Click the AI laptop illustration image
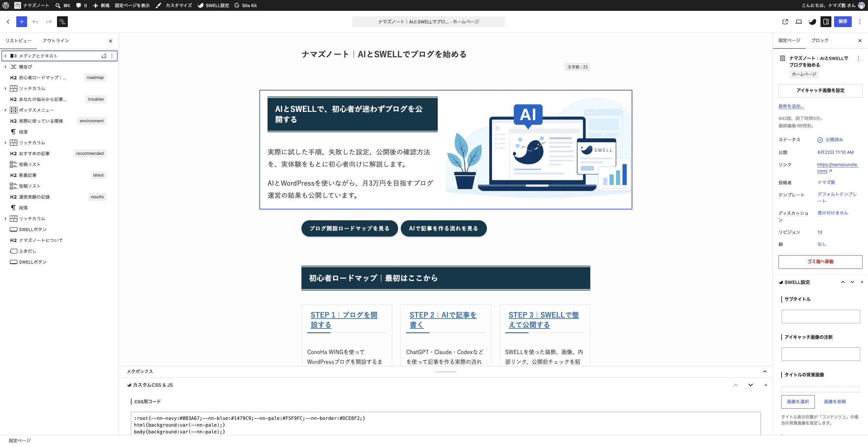Viewport: 868px width, 446px height. (538, 148)
